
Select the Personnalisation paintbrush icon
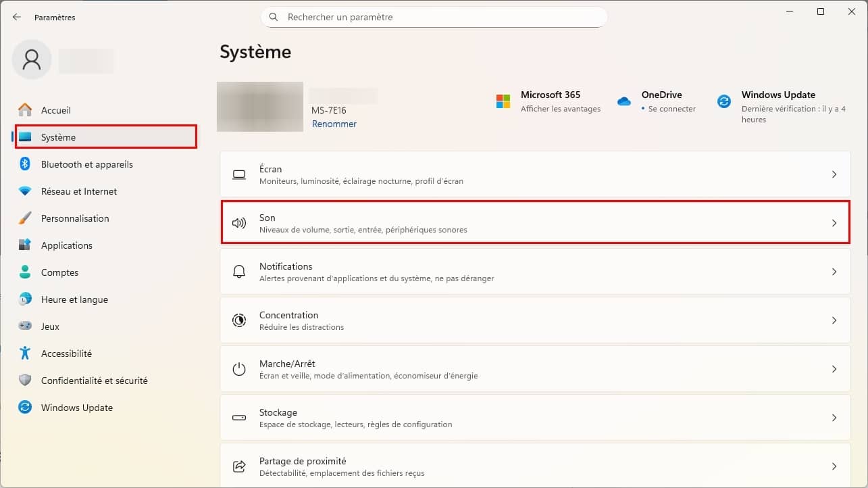[25, 218]
